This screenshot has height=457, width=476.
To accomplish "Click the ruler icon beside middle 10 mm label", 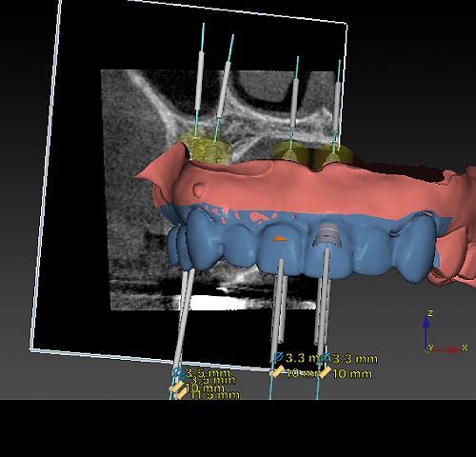I will [278, 371].
